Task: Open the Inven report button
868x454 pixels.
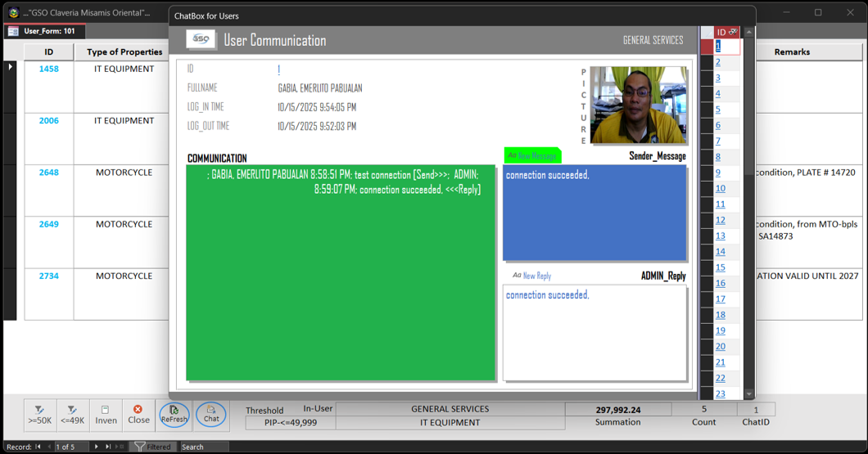Action: pos(106,414)
